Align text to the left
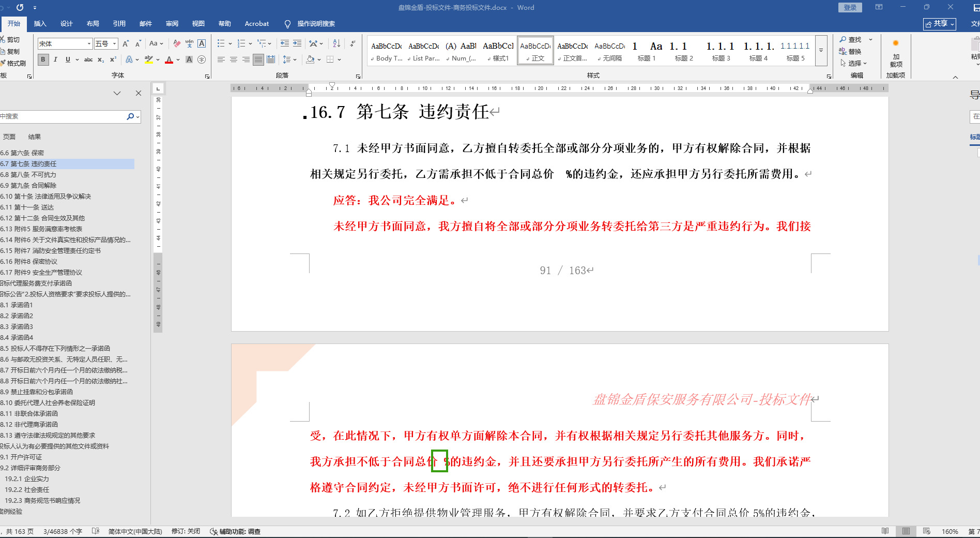The height and width of the screenshot is (538, 980). [221, 60]
